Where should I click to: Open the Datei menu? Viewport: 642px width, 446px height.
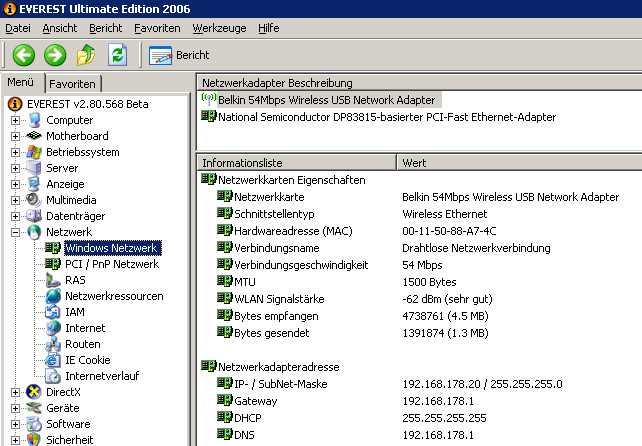coord(18,28)
